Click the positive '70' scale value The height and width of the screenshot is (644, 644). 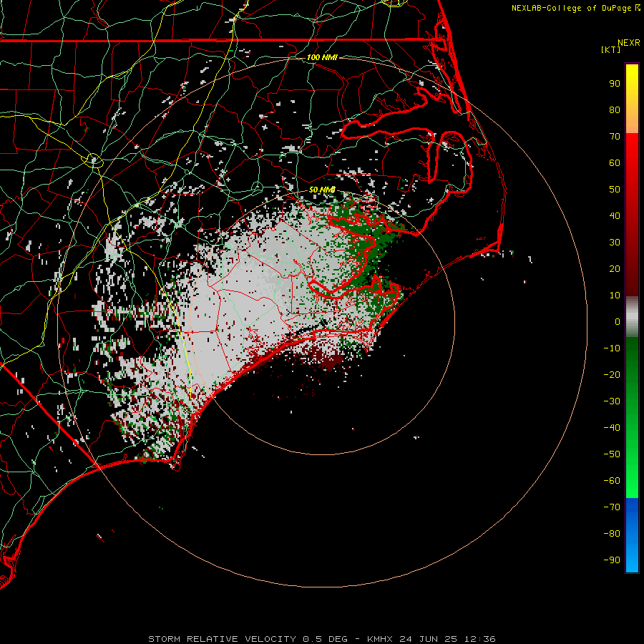615,137
